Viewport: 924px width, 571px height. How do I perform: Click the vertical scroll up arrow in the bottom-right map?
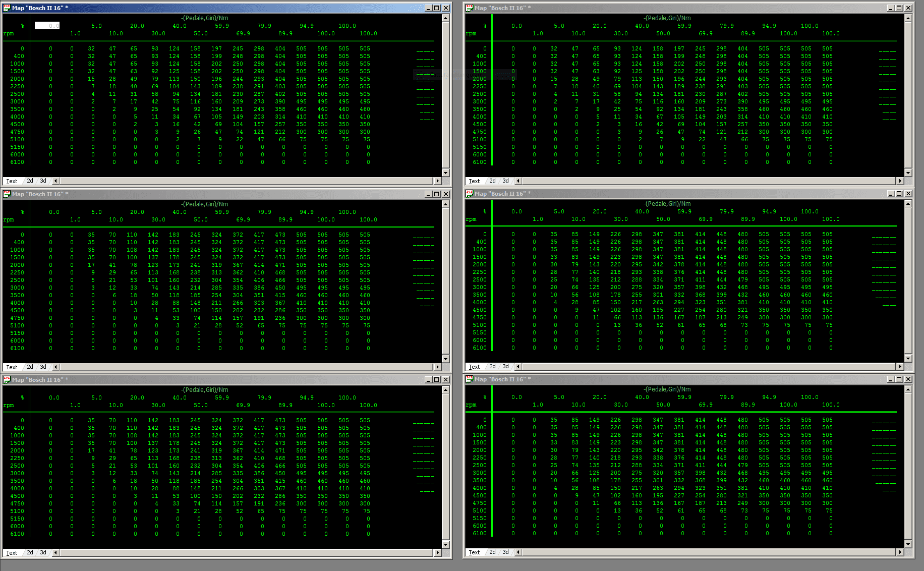click(908, 389)
